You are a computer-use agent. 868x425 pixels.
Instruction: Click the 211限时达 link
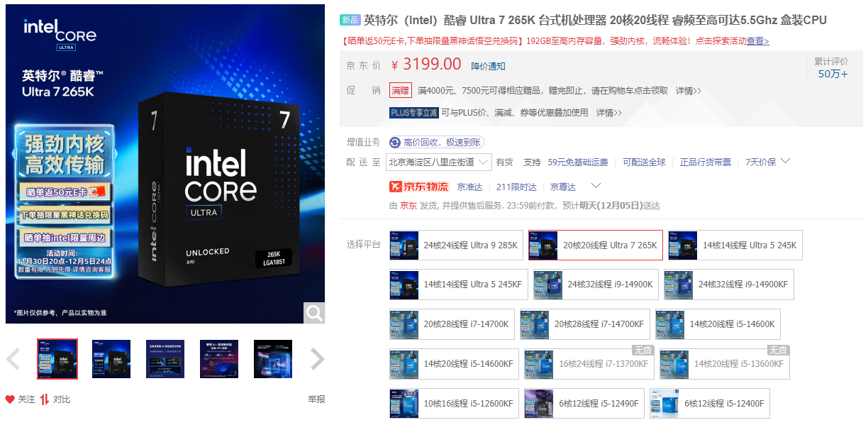516,187
